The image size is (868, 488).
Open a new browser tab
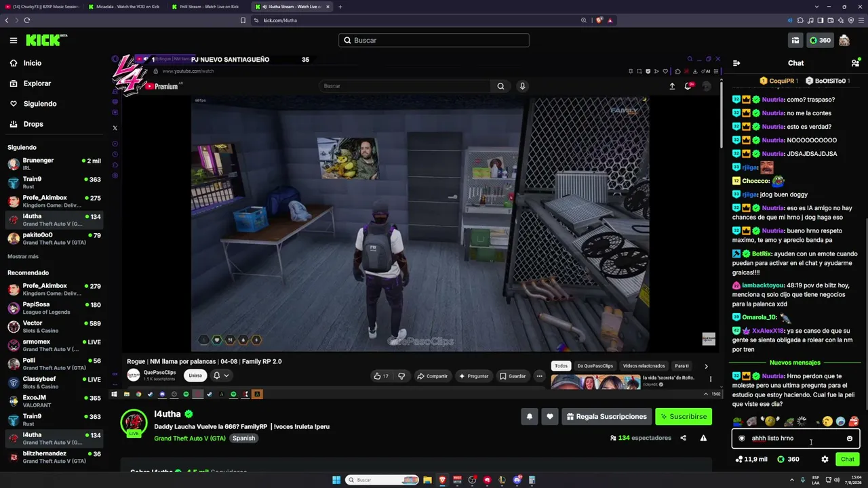tap(340, 7)
